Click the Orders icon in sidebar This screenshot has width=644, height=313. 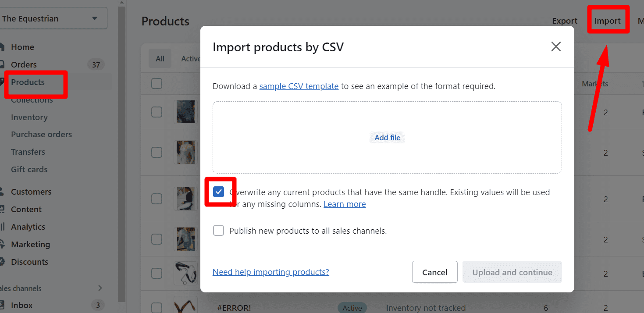click(2, 64)
